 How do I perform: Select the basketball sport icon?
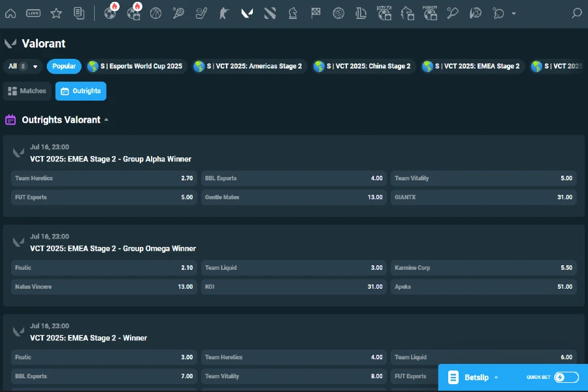click(156, 12)
